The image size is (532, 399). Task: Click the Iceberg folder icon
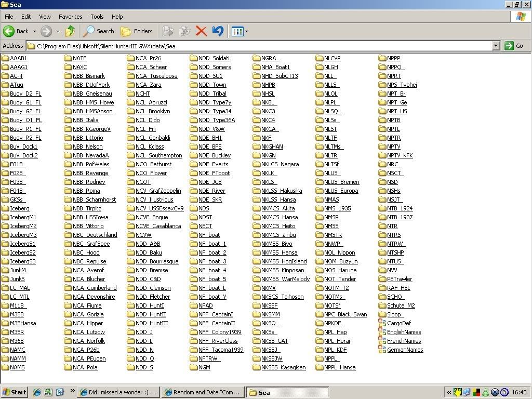tap(5, 208)
